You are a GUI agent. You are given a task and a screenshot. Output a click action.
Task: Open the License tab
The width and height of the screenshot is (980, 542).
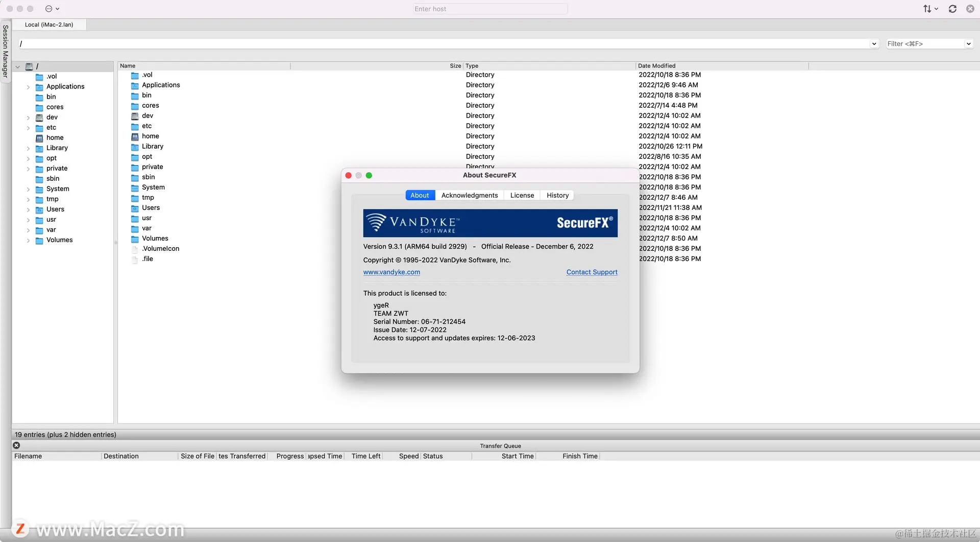click(522, 195)
